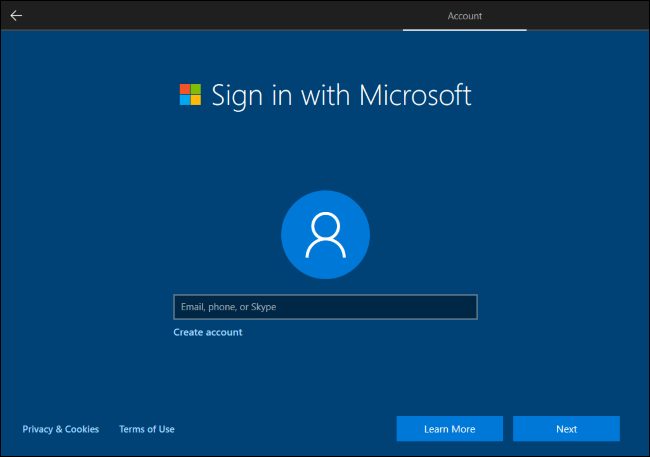Image resolution: width=650 pixels, height=457 pixels.
Task: Click the red square of the Microsoft logo
Action: click(185, 90)
